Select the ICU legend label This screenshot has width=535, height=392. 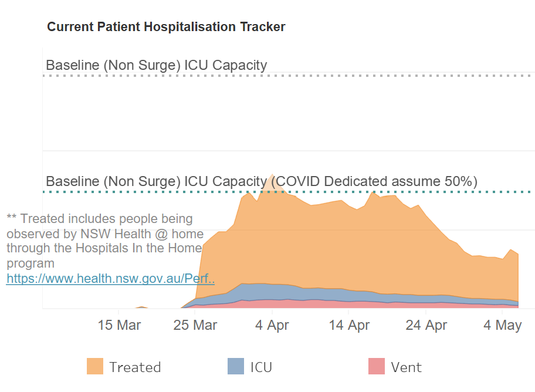pos(261,367)
